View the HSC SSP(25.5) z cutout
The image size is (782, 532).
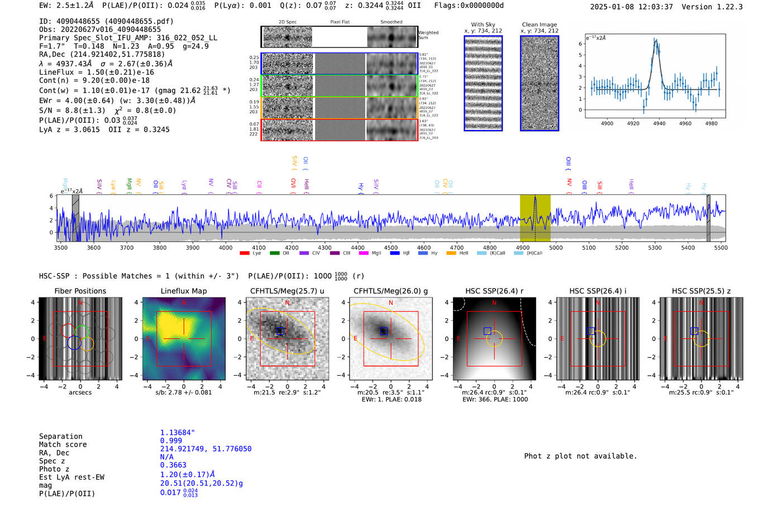pyautogui.click(x=702, y=339)
